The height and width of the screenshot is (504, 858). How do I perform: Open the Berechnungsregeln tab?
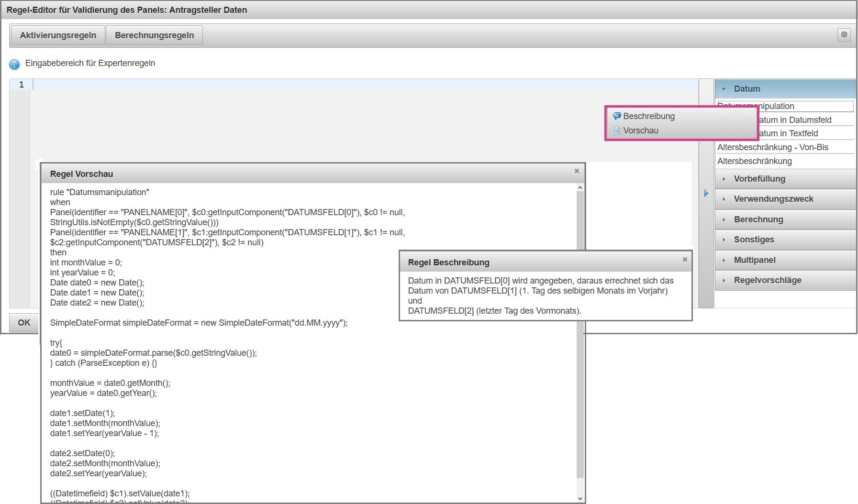(x=154, y=35)
